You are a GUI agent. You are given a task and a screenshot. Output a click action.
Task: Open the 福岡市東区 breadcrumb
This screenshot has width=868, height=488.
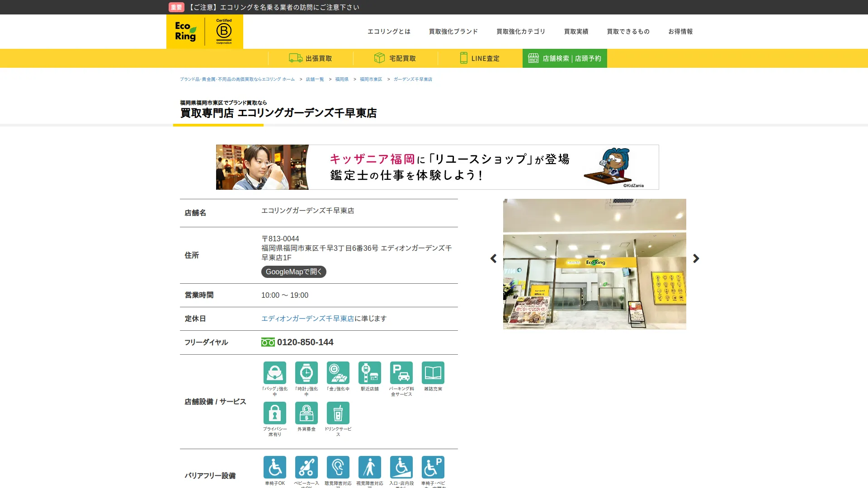click(371, 79)
